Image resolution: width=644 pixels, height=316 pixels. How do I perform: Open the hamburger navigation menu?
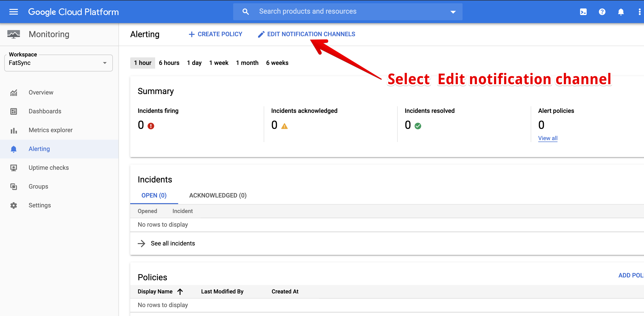(x=13, y=12)
